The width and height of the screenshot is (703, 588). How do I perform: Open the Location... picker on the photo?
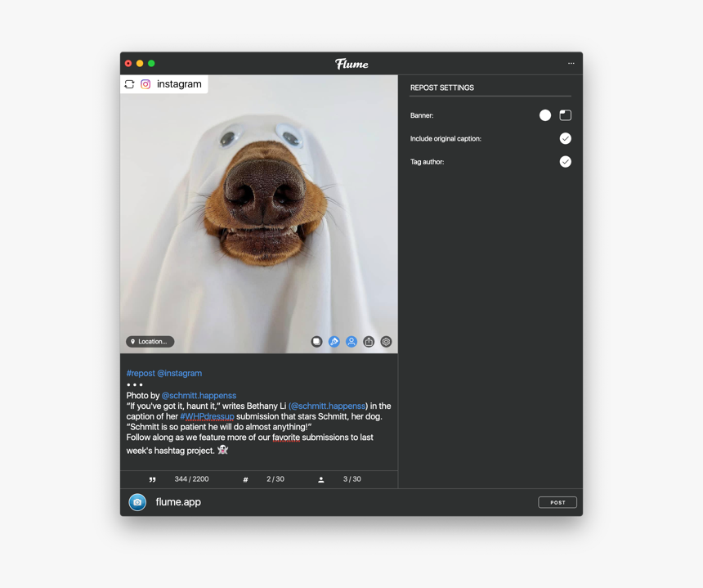pos(150,341)
